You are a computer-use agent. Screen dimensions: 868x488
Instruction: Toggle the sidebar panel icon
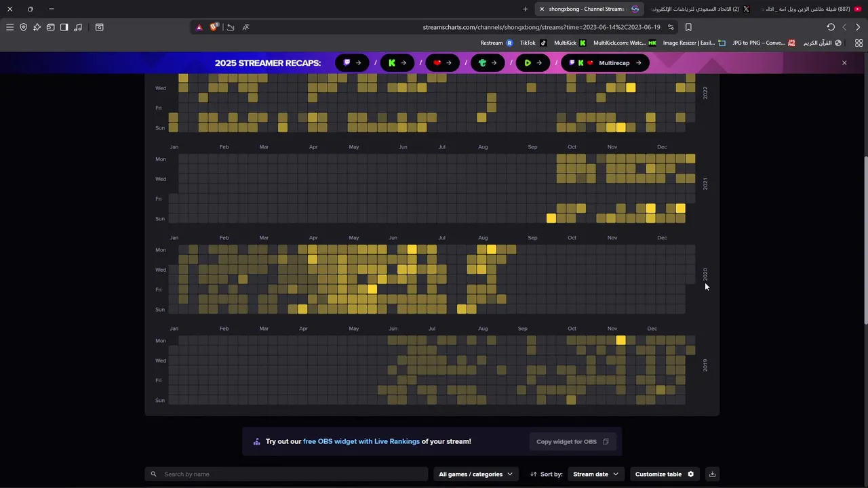(64, 27)
